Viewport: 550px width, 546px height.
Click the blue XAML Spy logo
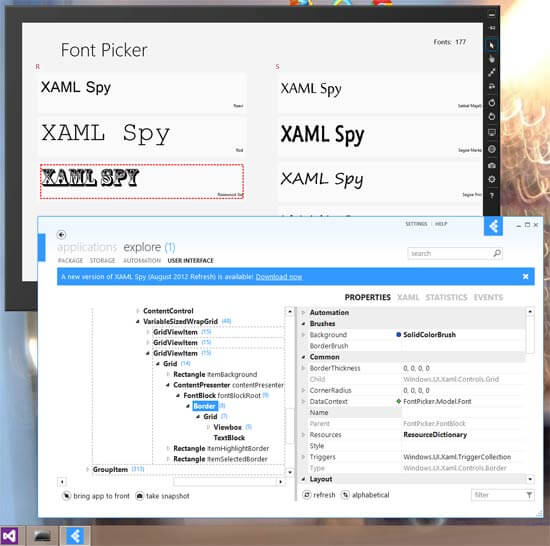coord(493,226)
